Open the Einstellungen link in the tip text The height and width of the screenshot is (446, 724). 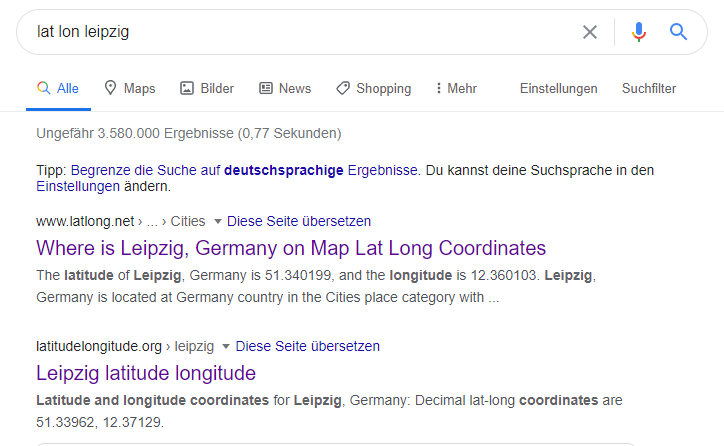tap(78, 187)
